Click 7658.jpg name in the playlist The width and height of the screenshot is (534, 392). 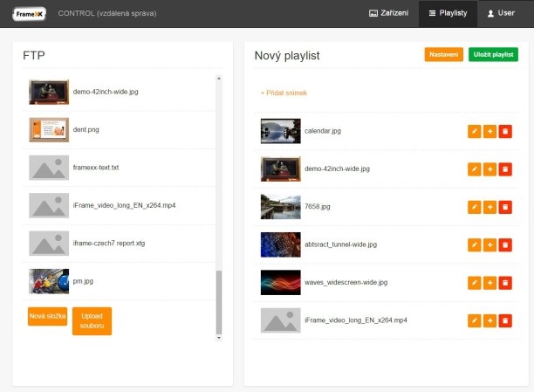[318, 207]
